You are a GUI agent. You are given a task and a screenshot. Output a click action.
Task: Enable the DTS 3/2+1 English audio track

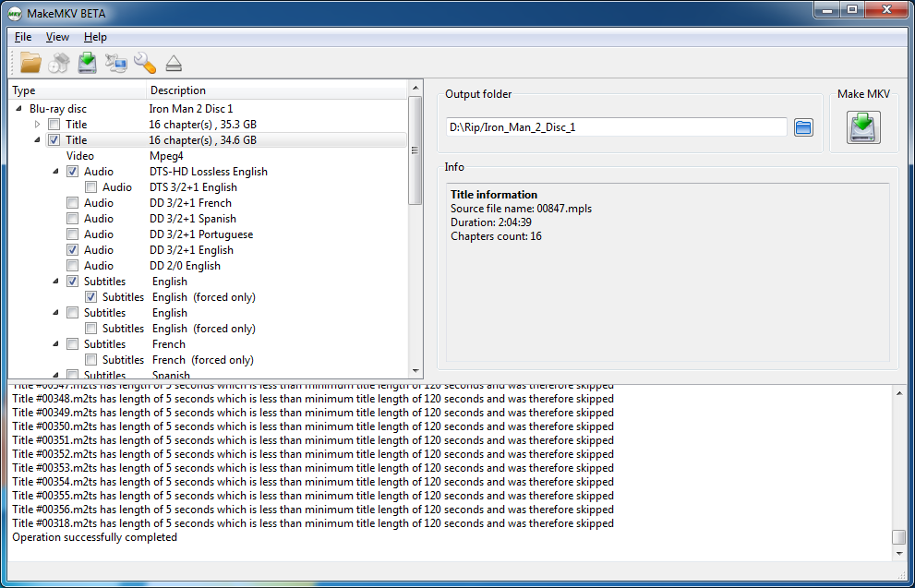(91, 187)
